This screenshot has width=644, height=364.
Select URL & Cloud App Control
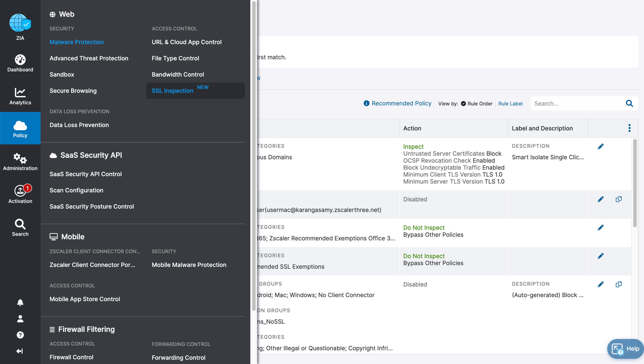click(186, 42)
